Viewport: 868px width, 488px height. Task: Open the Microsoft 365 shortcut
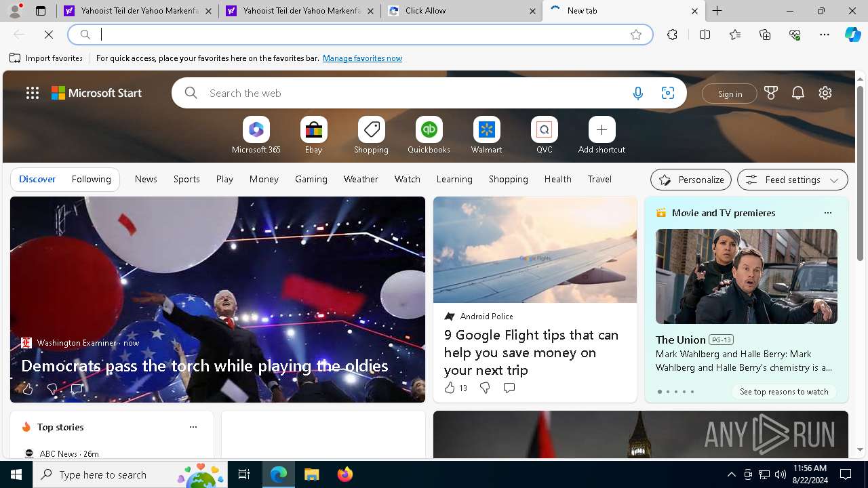tap(256, 136)
